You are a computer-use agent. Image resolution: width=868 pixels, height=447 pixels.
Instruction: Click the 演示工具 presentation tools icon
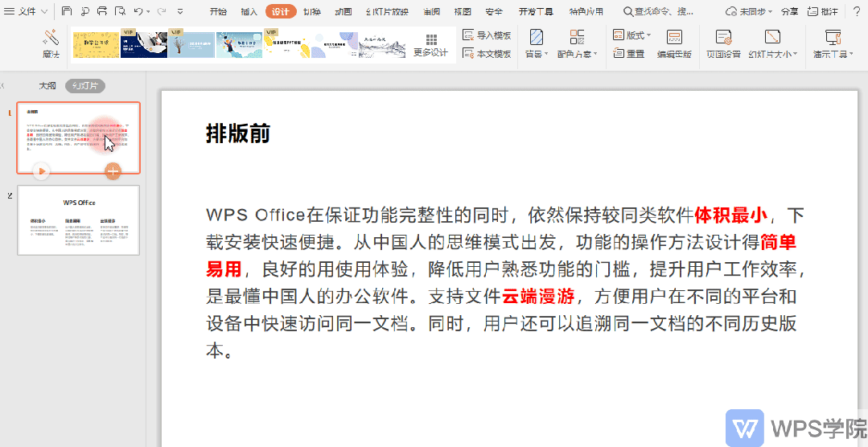833,37
